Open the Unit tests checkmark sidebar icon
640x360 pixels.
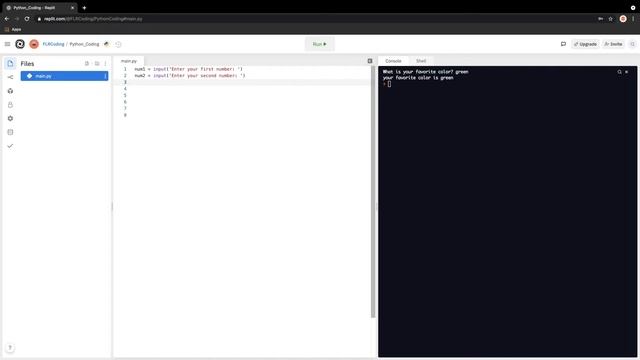coord(10,146)
